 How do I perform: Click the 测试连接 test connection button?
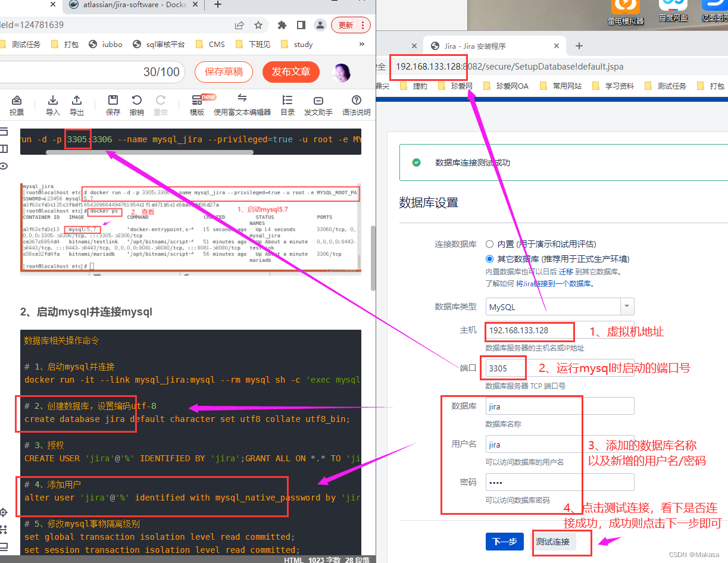click(553, 542)
